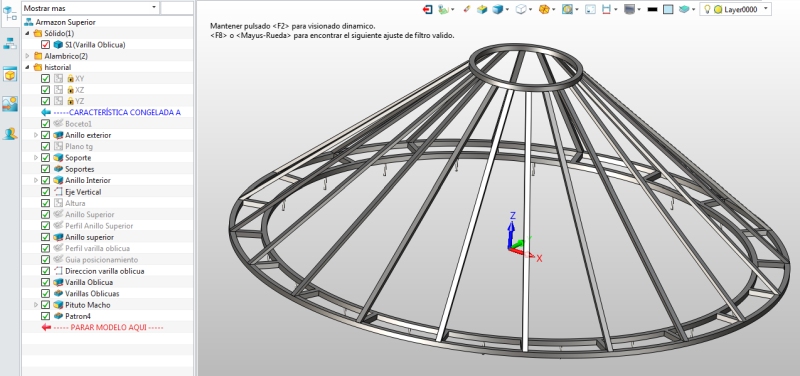The height and width of the screenshot is (376, 800).
Task: Uncheck the Anillo exterior checkbox
Action: click(x=45, y=135)
